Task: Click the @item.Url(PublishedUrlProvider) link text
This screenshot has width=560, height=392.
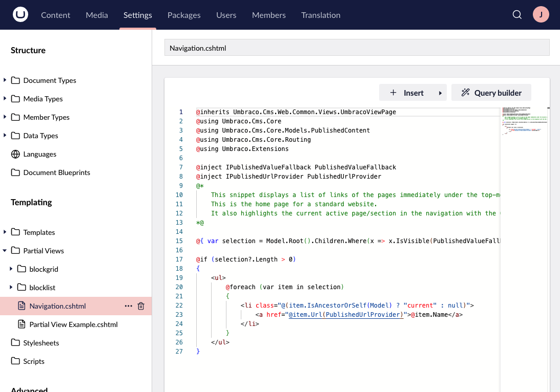Action: point(346,315)
